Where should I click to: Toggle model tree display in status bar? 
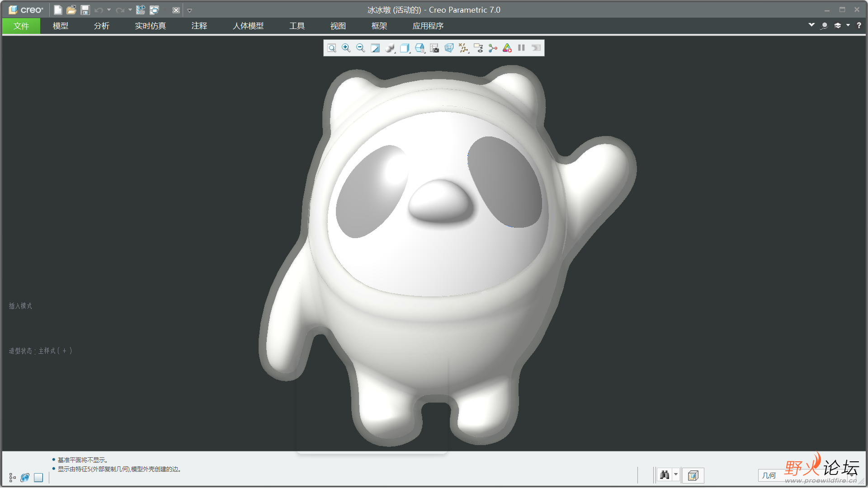point(13,478)
